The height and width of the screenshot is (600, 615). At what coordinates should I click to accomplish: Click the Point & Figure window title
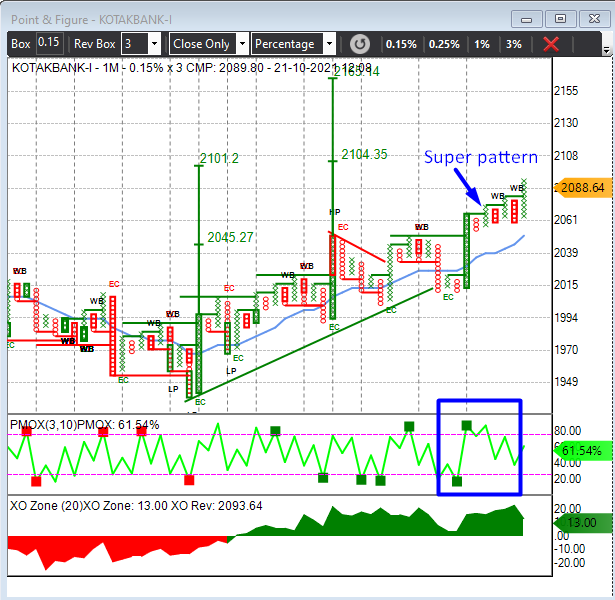point(91,20)
